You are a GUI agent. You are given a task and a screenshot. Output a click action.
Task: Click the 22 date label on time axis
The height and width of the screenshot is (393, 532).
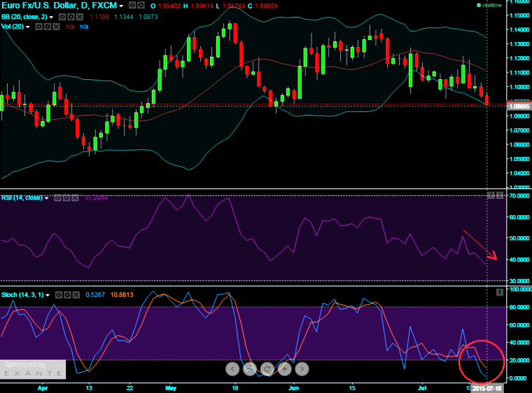(x=129, y=388)
